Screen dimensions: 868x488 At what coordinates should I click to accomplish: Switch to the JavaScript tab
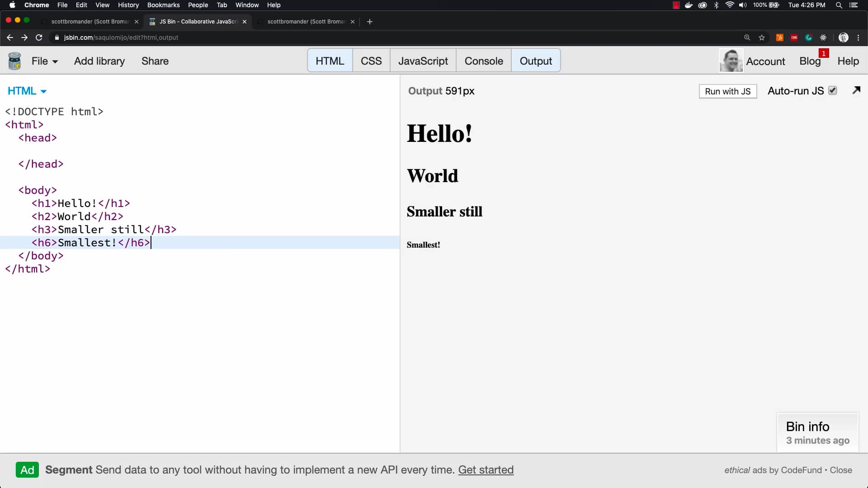coord(423,60)
